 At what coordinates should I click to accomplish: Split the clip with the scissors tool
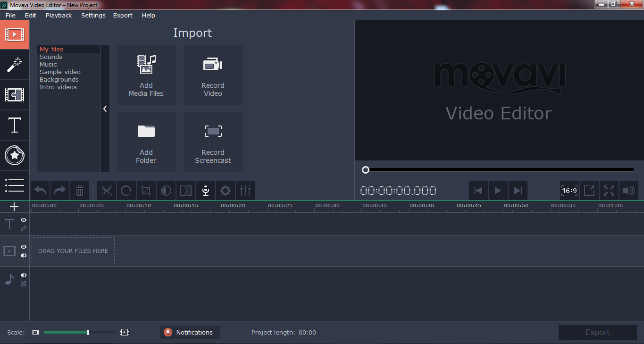point(107,190)
